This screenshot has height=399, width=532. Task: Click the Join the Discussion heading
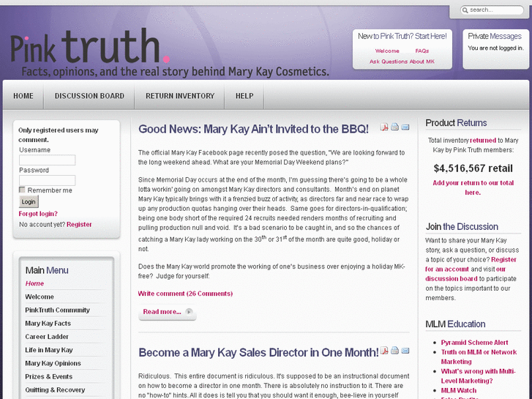click(x=462, y=226)
